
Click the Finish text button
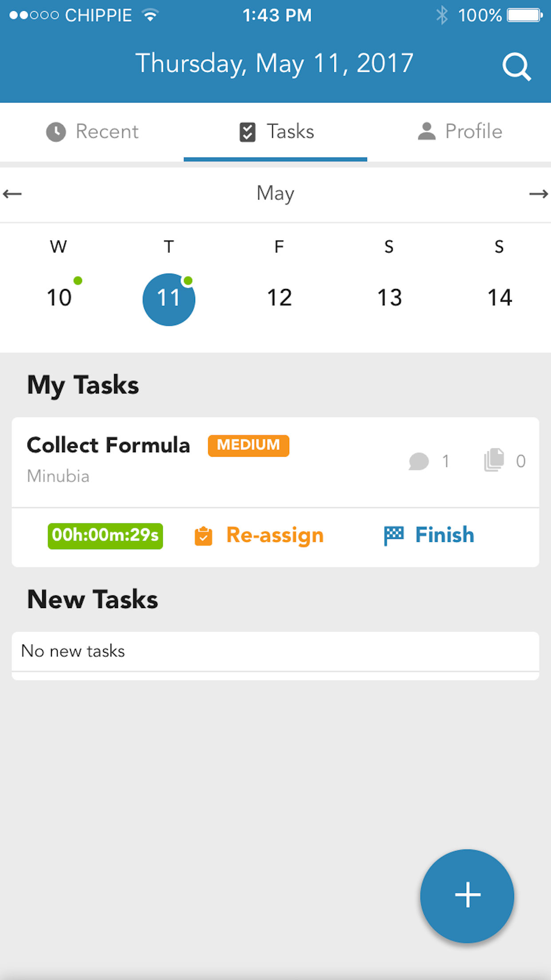point(445,535)
